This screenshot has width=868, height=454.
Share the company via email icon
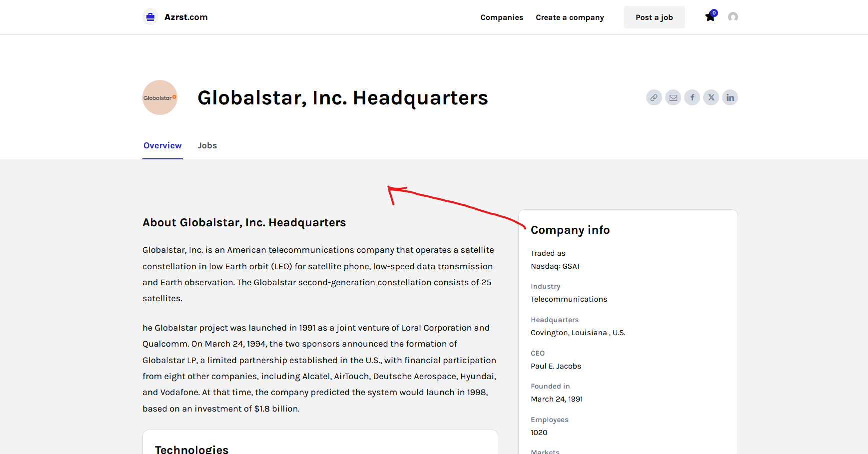673,97
